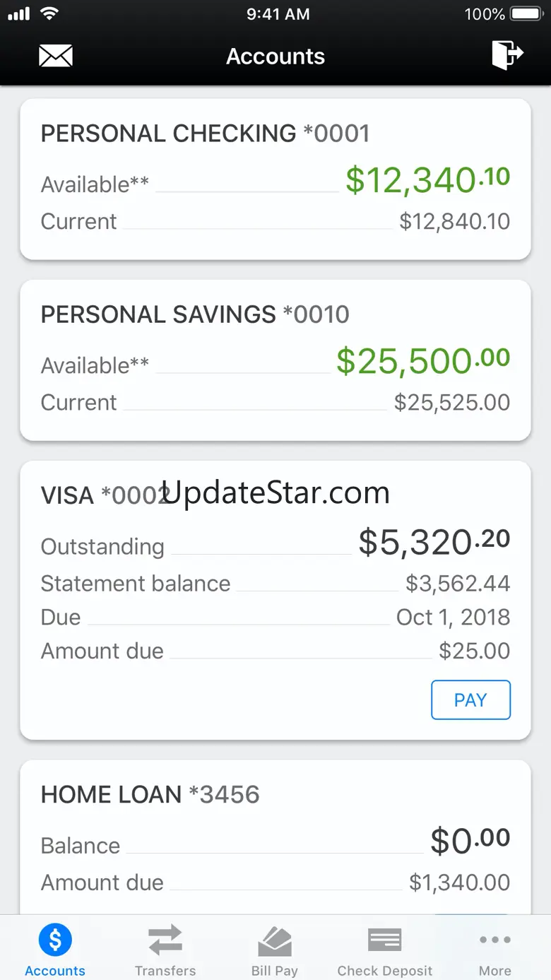Image resolution: width=551 pixels, height=980 pixels.
Task: Open Personal Savings *0010 account
Action: (x=195, y=314)
